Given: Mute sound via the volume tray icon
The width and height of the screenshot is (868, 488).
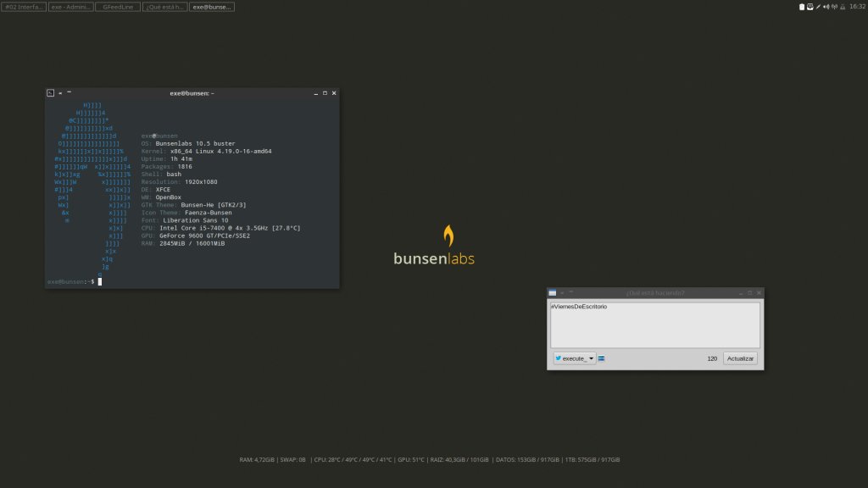Looking at the screenshot, I should click(x=826, y=7).
